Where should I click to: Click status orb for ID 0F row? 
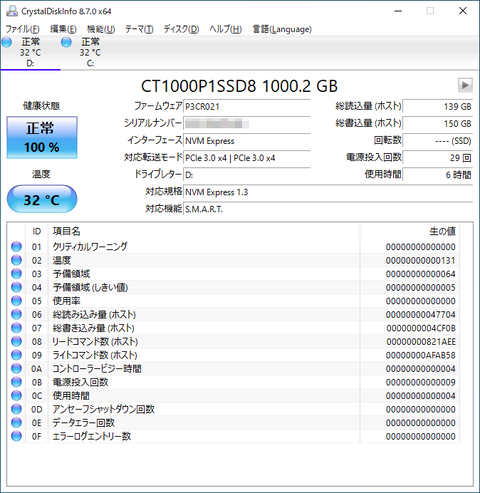pyautogui.click(x=16, y=436)
